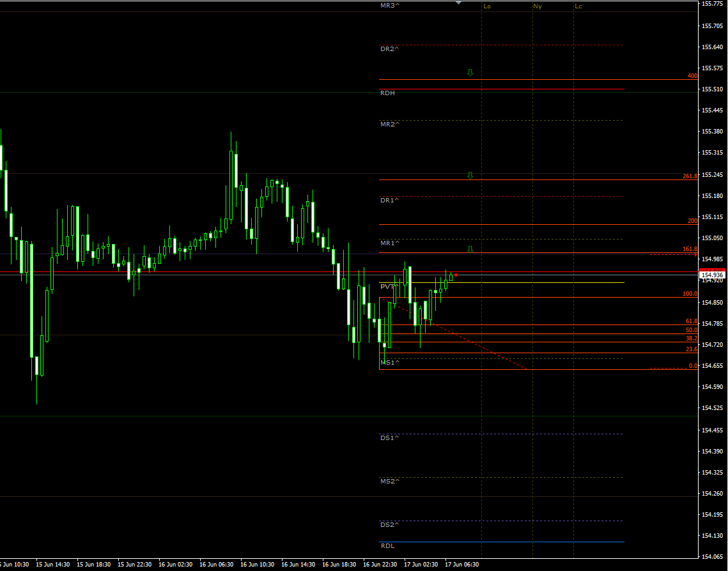728x571 pixels.
Task: Click the DS1^ support label
Action: click(389, 438)
